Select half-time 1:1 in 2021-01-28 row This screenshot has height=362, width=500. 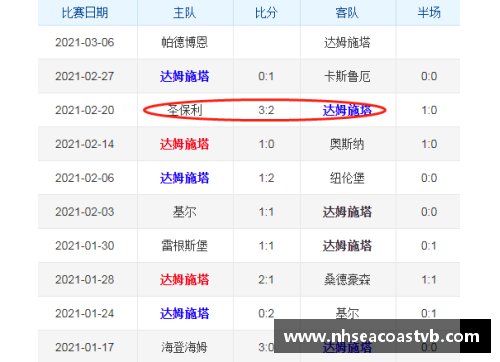pos(429,280)
